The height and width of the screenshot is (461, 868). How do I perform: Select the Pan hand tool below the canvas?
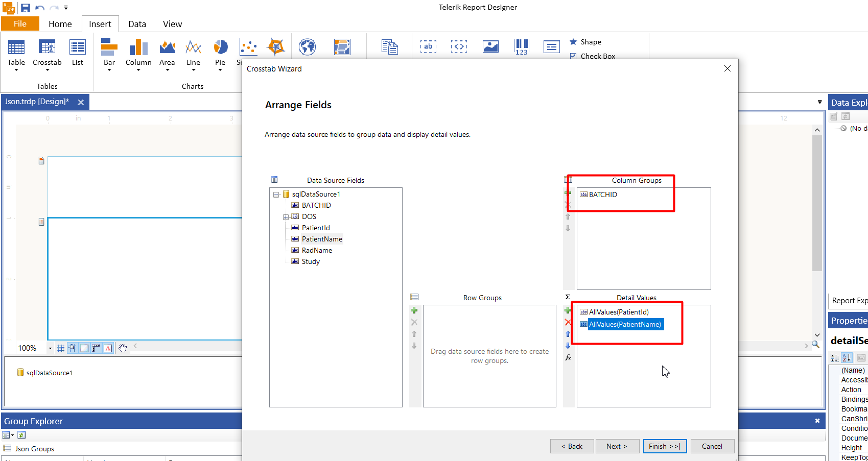point(123,348)
